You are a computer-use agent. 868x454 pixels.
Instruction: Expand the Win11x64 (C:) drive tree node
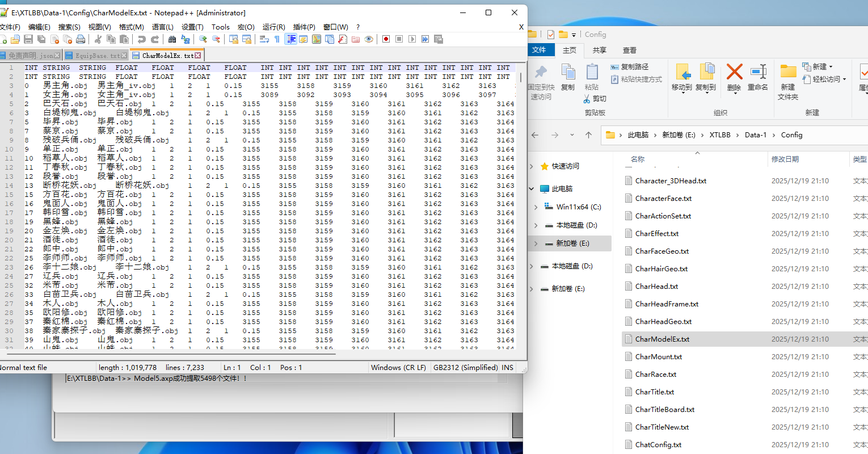pyautogui.click(x=536, y=207)
